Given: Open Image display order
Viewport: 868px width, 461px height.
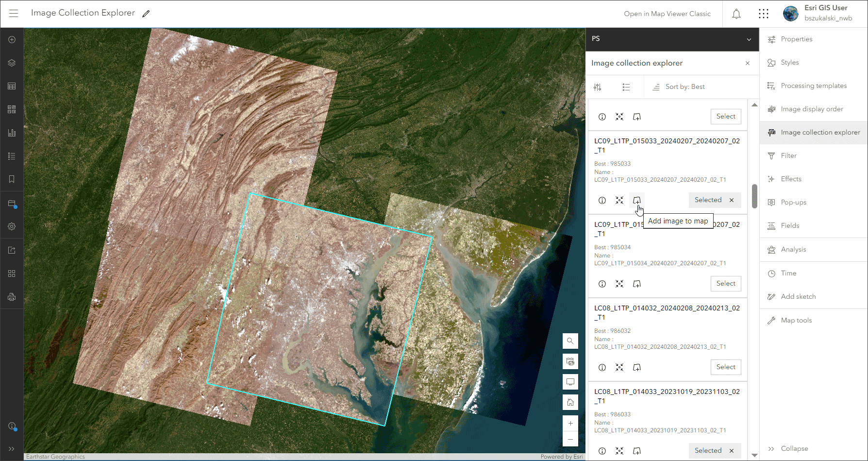Looking at the screenshot, I should [x=814, y=109].
